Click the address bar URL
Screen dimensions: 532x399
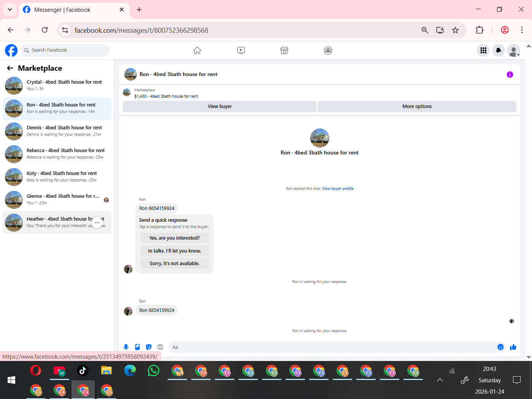[x=141, y=30]
